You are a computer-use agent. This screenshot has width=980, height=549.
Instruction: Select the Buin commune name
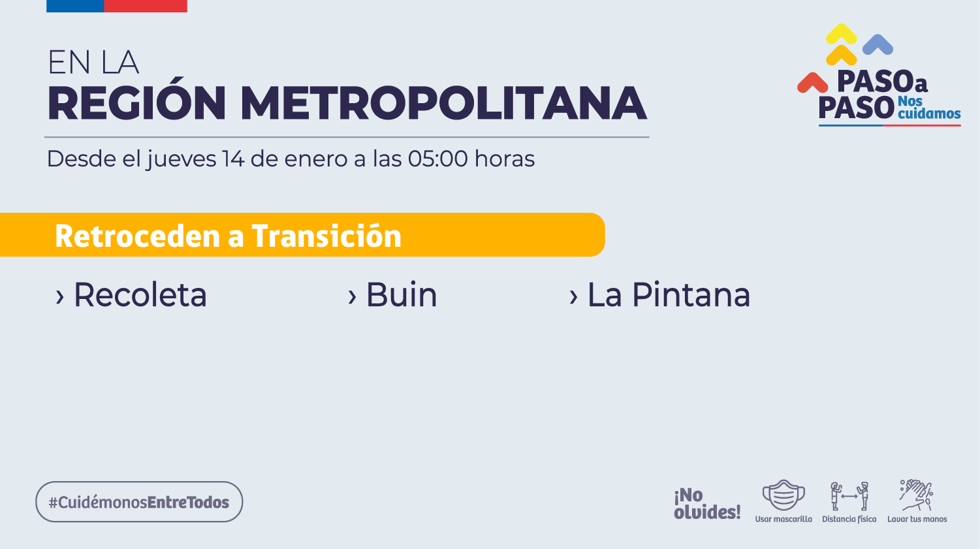pos(402,295)
